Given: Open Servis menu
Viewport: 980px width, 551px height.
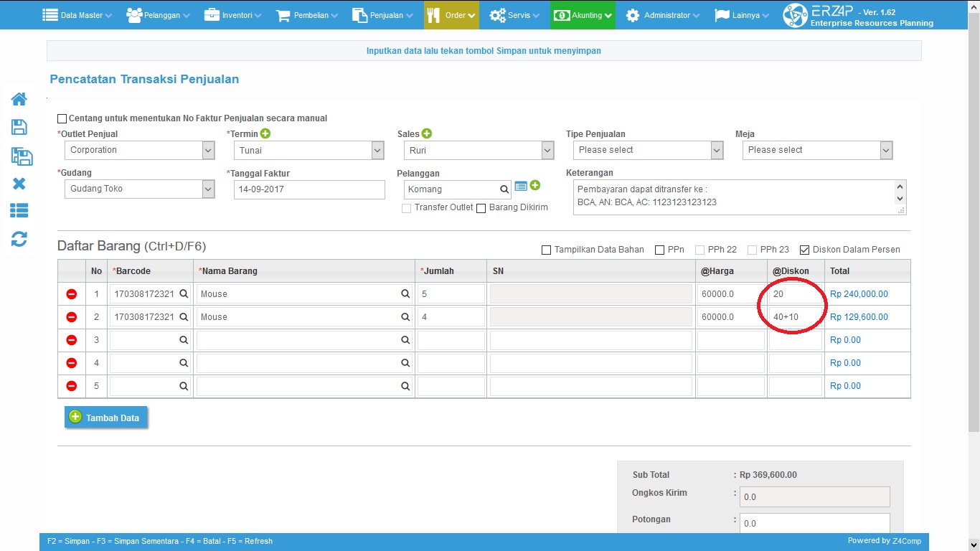Looking at the screenshot, I should [514, 15].
